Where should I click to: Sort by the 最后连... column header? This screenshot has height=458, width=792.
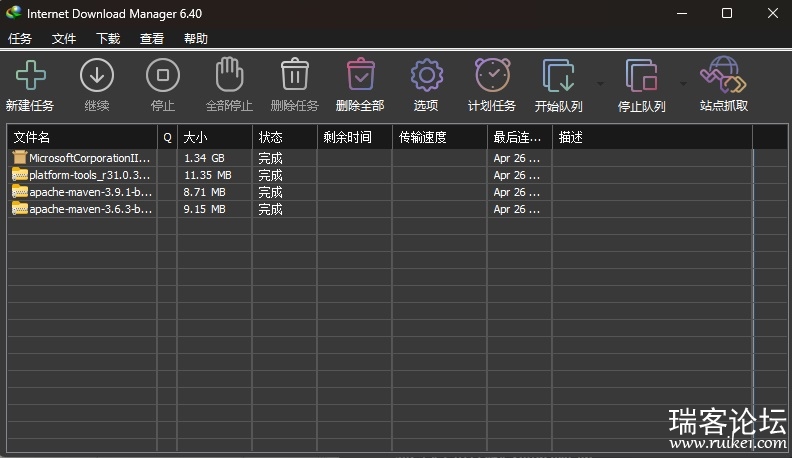[x=520, y=137]
